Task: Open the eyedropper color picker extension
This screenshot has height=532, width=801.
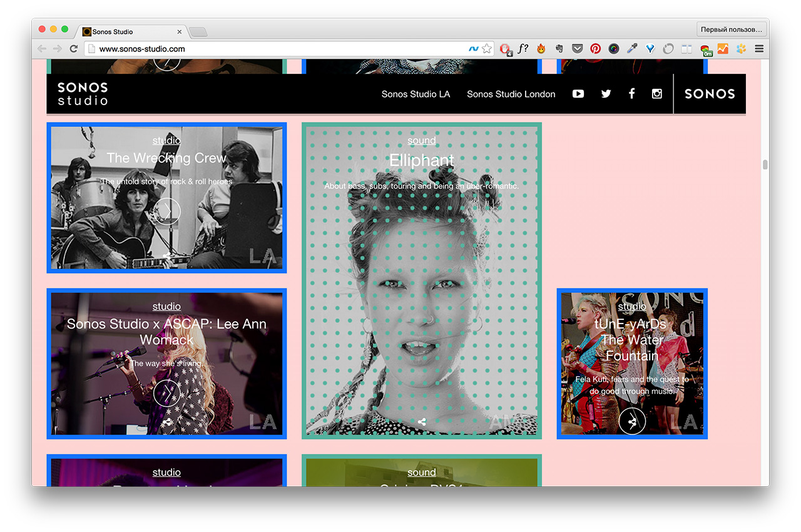Action: [x=632, y=49]
